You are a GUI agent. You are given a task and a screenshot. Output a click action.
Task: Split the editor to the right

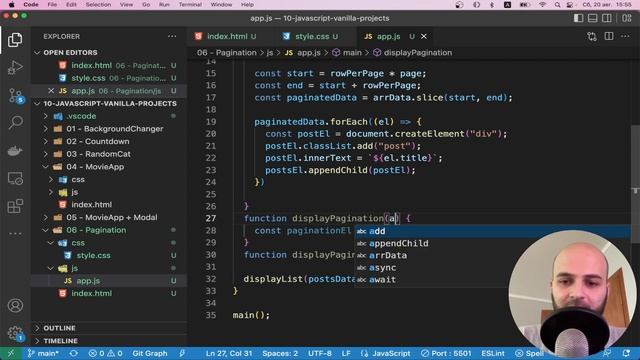click(609, 36)
